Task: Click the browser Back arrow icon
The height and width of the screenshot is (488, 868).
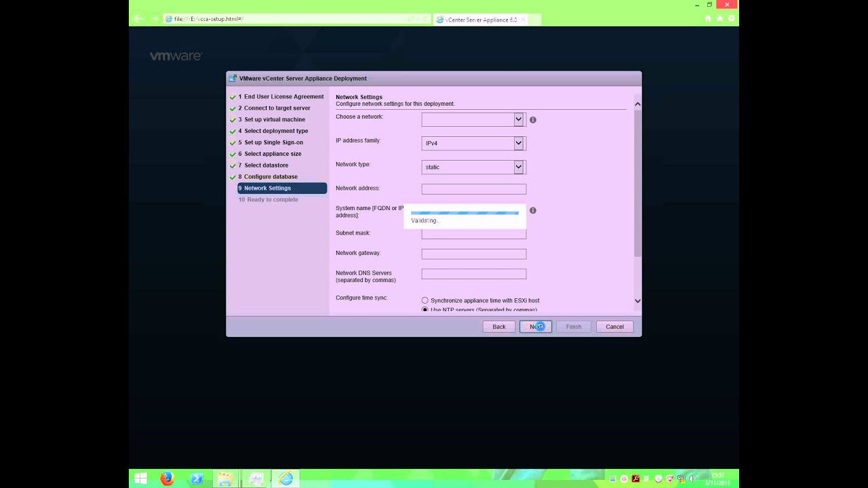Action: pos(139,19)
